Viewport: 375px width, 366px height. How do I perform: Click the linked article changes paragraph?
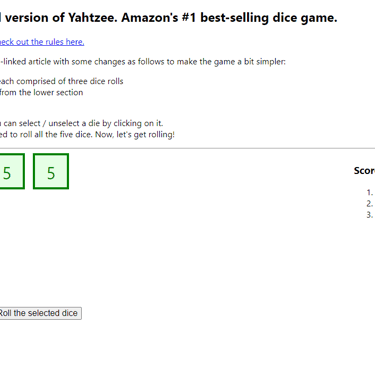click(143, 62)
